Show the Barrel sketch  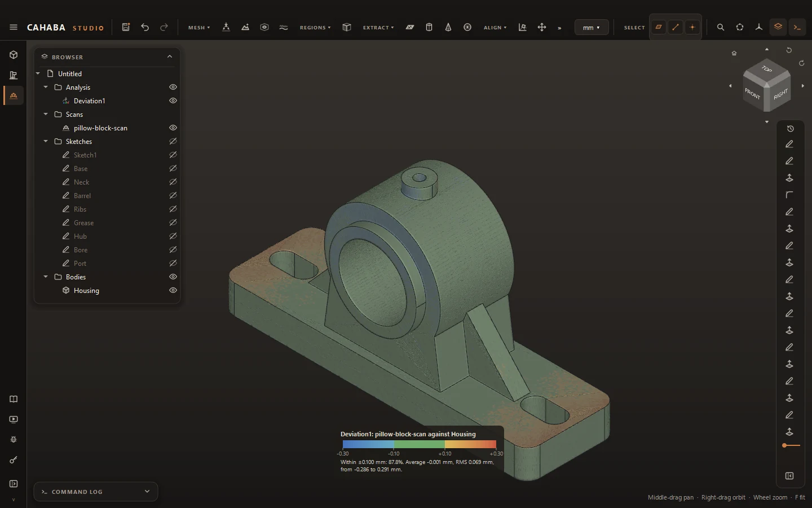click(x=173, y=195)
